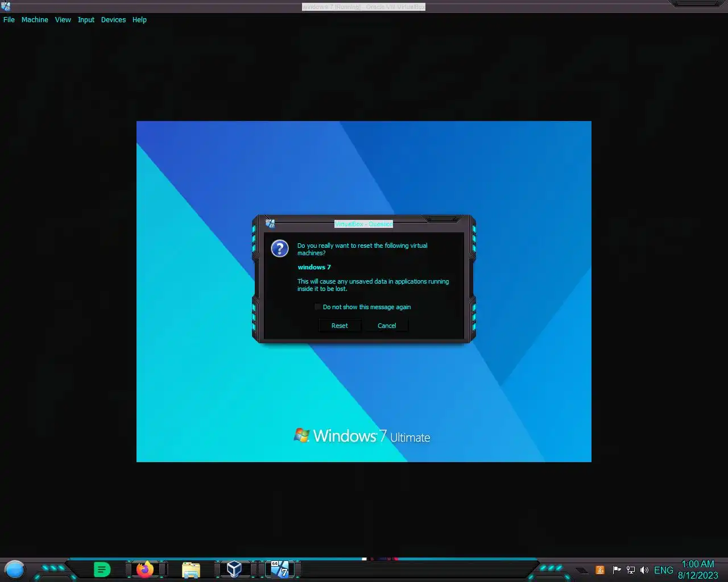Screen dimensions: 728x582
Task: Open the network tray icon
Action: click(x=630, y=570)
